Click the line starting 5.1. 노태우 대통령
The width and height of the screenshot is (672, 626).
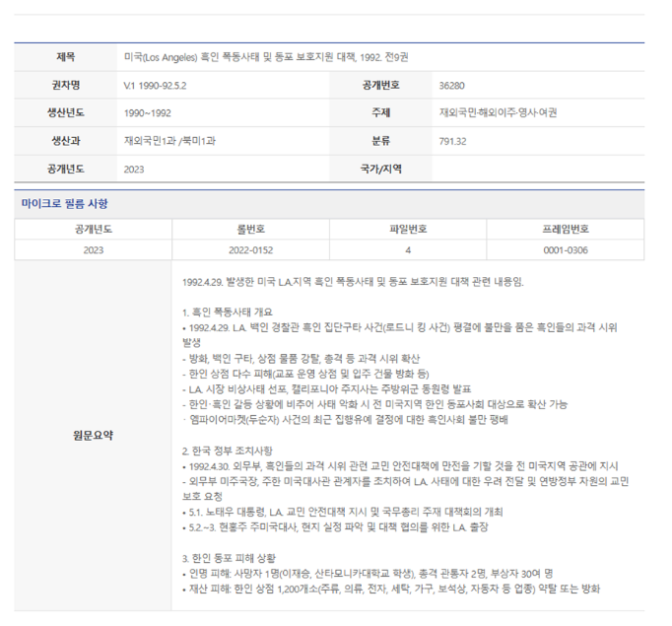[x=343, y=512]
